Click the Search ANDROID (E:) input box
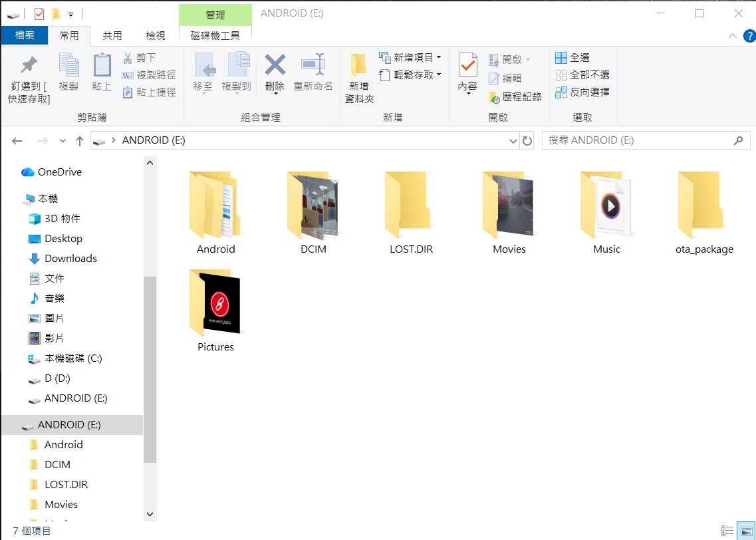 coord(637,141)
